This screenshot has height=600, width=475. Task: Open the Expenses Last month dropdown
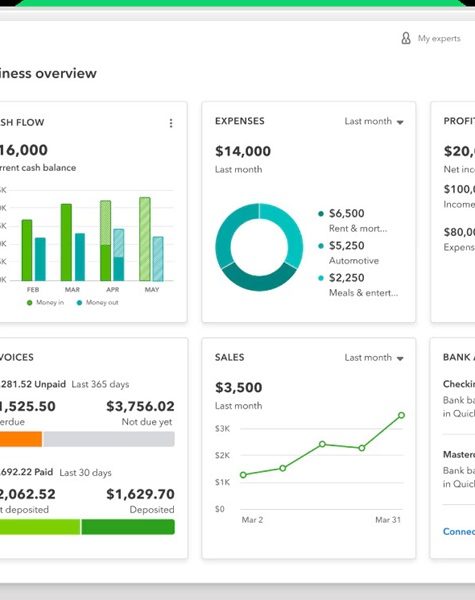[x=374, y=121]
